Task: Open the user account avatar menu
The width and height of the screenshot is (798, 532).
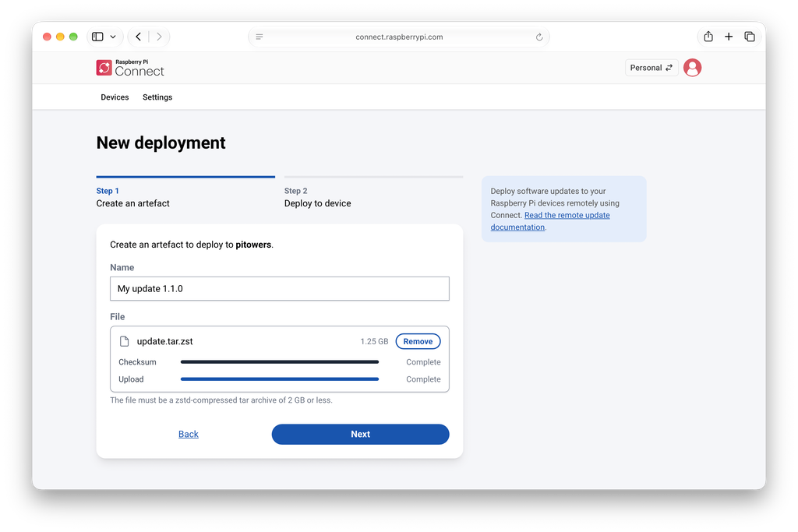Action: click(692, 68)
